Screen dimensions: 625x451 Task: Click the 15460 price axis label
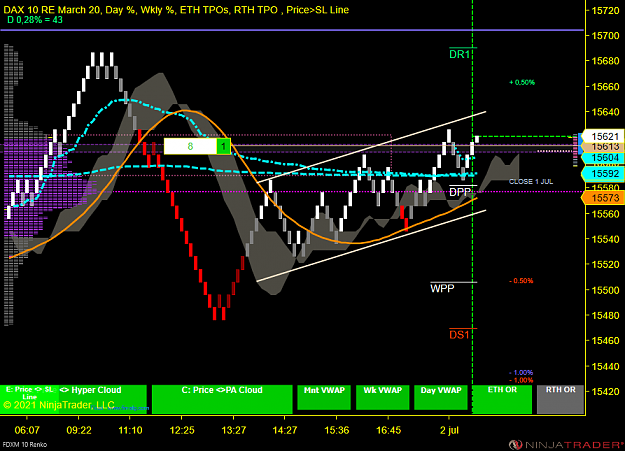(x=605, y=341)
